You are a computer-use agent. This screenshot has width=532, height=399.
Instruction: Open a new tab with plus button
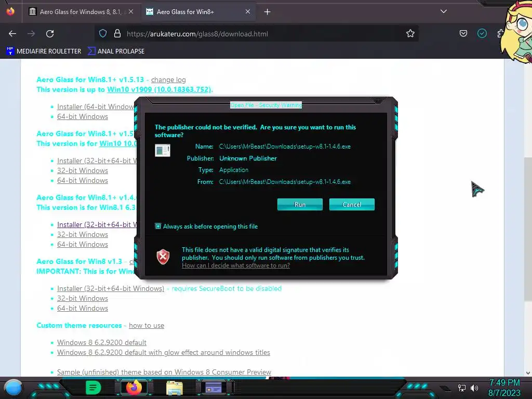(268, 12)
